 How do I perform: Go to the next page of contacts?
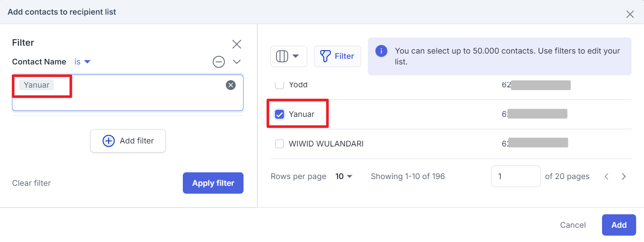tap(624, 176)
